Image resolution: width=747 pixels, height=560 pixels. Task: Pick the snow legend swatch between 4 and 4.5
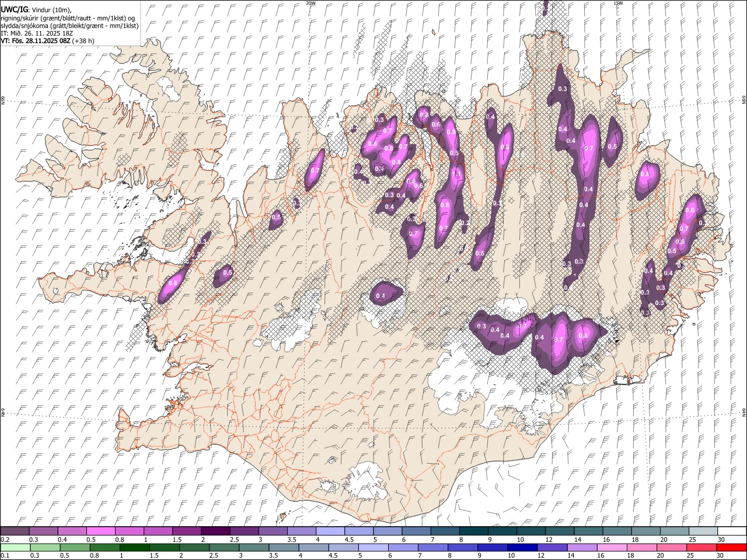330,531
